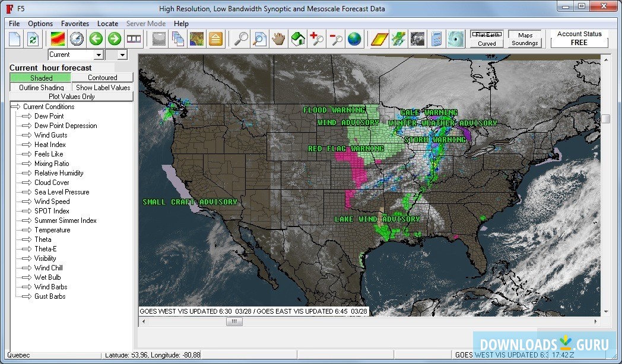The image size is (622, 364).
Task: Click the map scroll left arrow
Action: (x=144, y=322)
